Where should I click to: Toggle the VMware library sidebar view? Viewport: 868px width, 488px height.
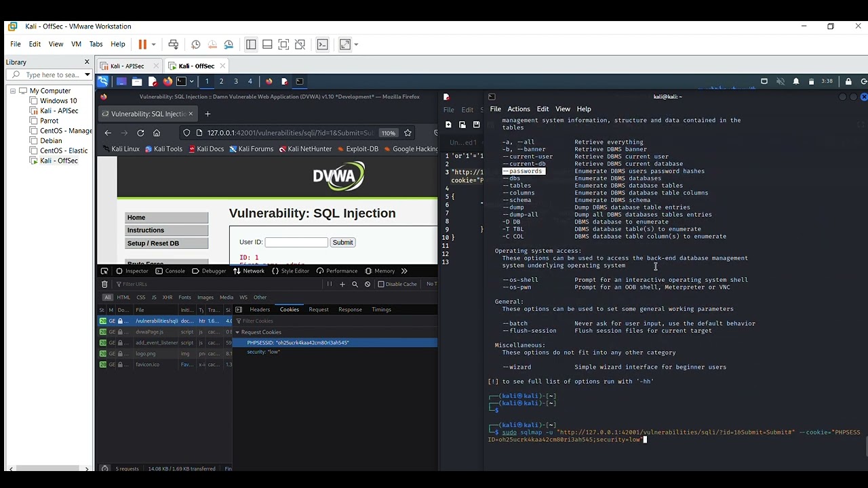[x=251, y=44]
